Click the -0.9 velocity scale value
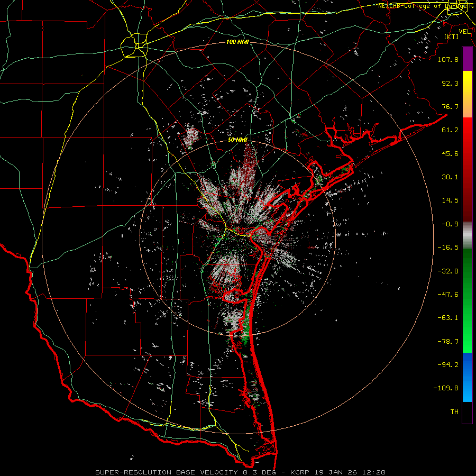Image resolution: width=476 pixels, height=476 pixels. tap(450, 224)
